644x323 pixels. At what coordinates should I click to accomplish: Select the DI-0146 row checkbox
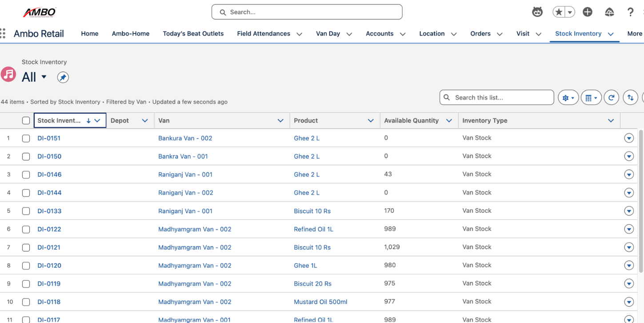pyautogui.click(x=26, y=175)
